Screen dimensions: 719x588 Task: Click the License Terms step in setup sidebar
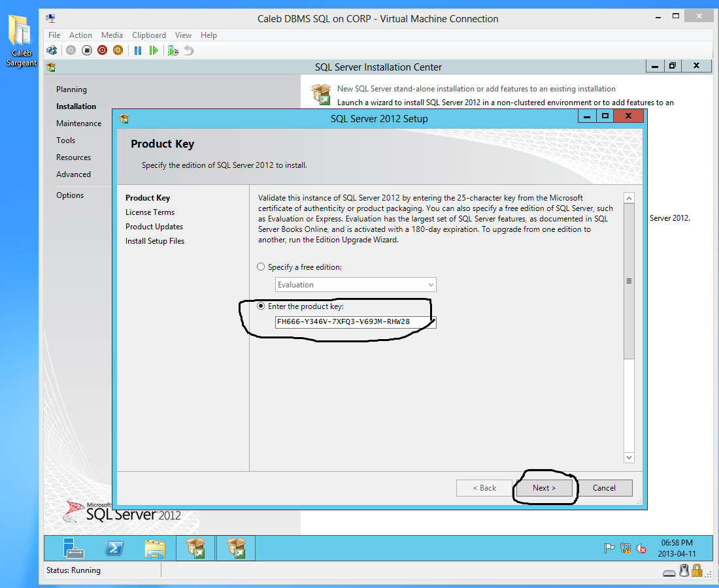tap(150, 212)
